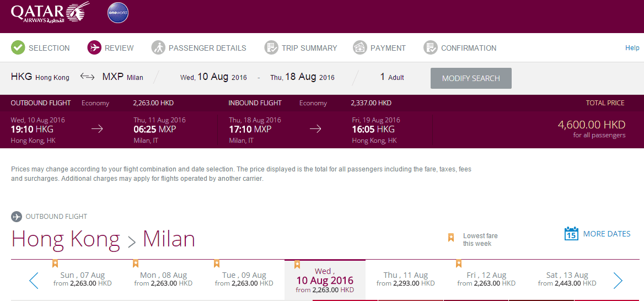Click the green Selection checkmark icon
Image resolution: width=644 pixels, height=301 pixels.
[18, 48]
